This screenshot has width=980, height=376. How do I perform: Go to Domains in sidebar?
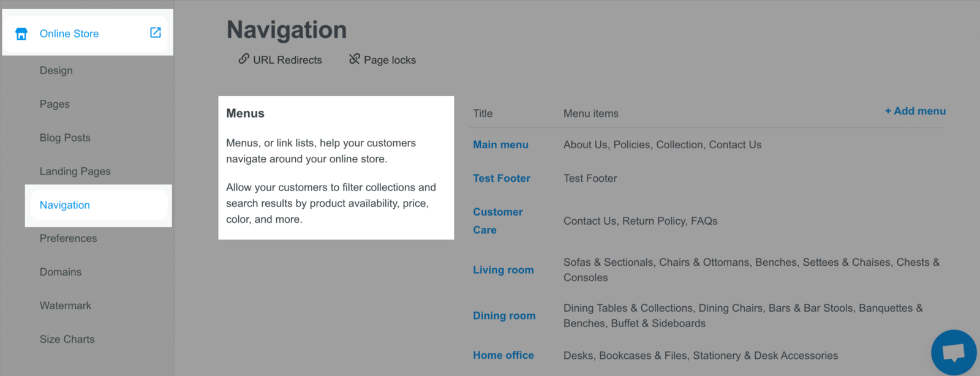tap(61, 272)
